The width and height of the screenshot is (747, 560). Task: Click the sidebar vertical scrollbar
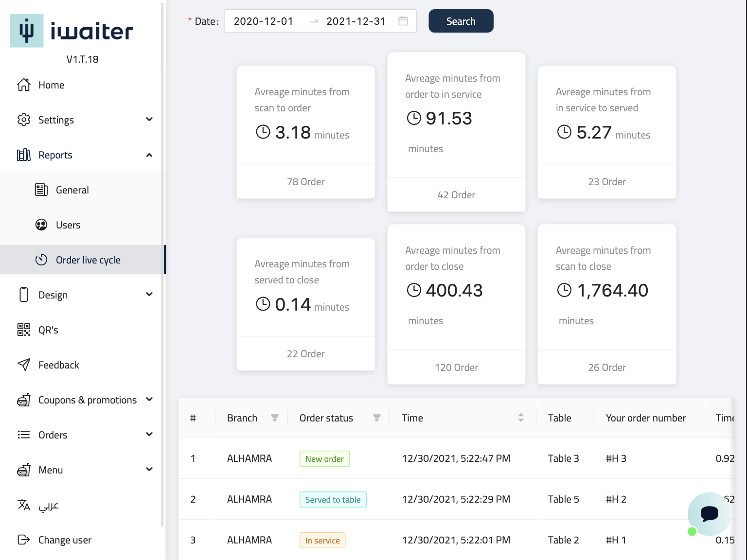[x=162, y=262]
